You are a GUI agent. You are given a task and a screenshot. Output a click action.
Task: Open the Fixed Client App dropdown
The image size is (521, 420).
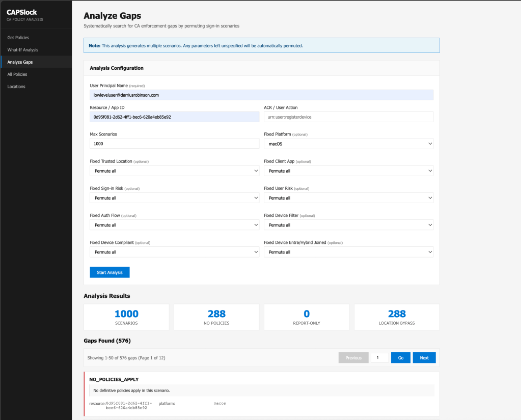click(348, 171)
